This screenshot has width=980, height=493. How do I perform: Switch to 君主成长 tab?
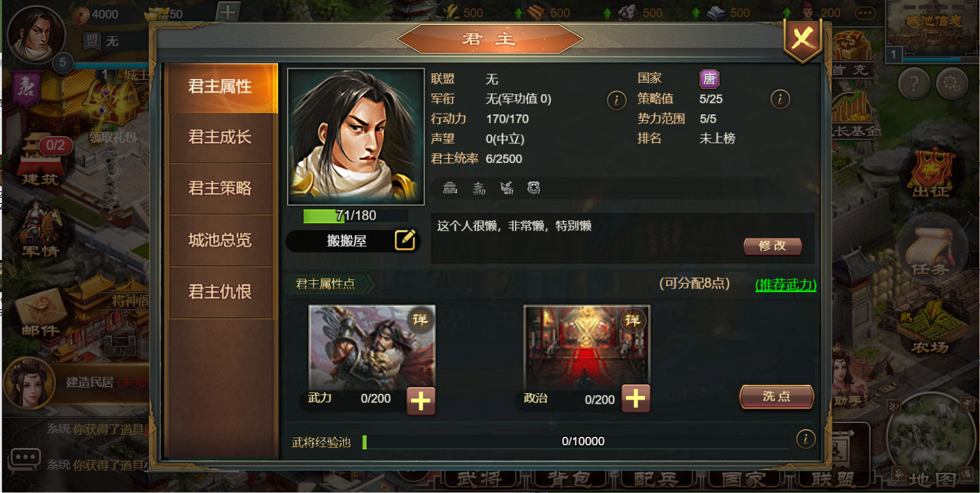tap(220, 137)
